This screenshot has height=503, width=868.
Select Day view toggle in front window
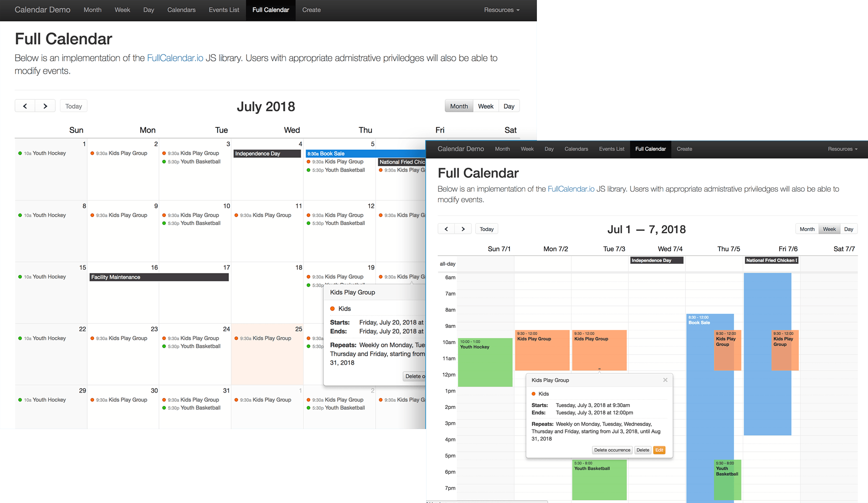click(x=849, y=229)
